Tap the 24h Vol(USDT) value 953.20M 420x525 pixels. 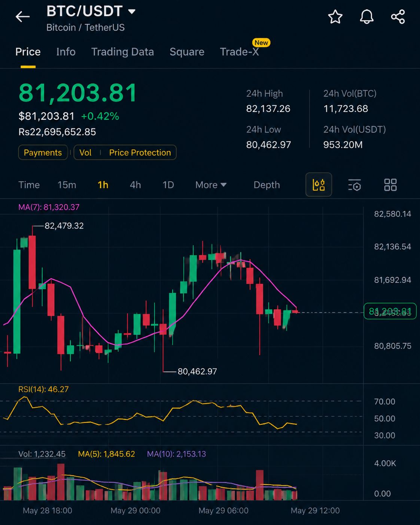point(343,145)
